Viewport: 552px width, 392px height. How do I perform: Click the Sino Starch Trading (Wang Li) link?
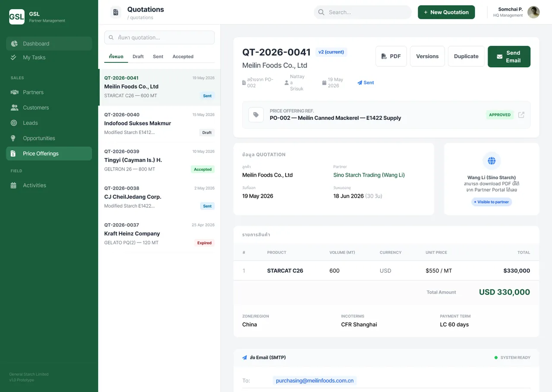369,175
